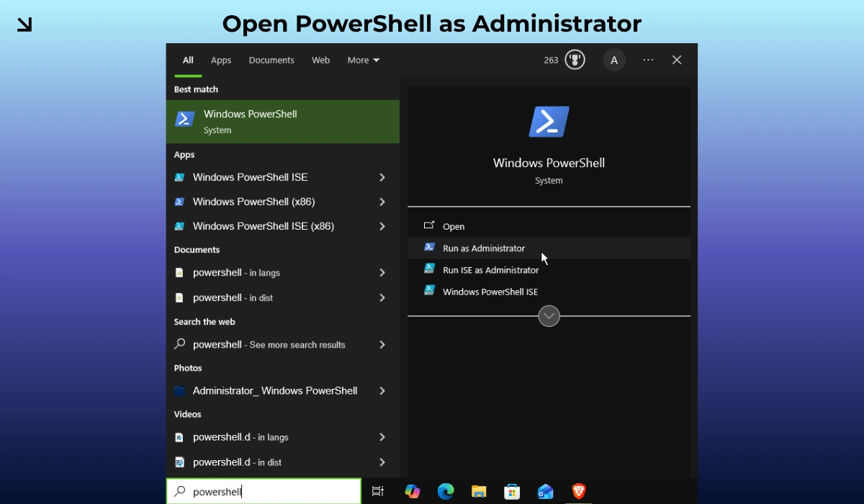The height and width of the screenshot is (504, 864).
Task: Switch to the Apps search tab
Action: 221,60
